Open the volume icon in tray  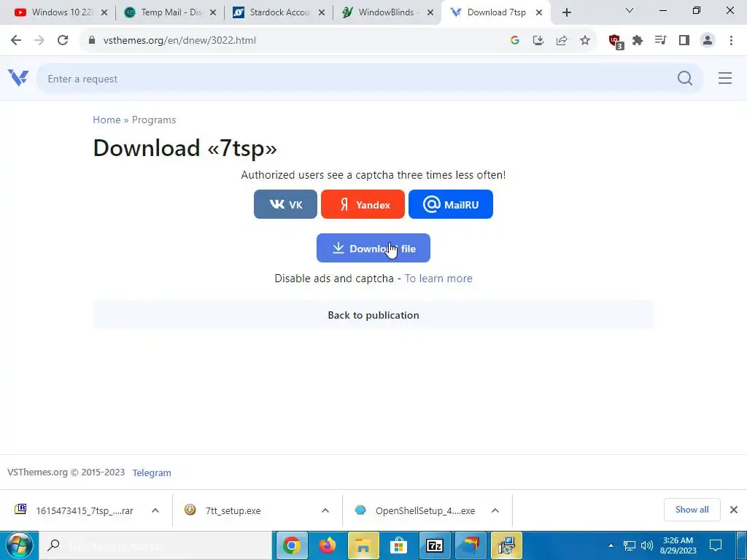click(x=646, y=545)
